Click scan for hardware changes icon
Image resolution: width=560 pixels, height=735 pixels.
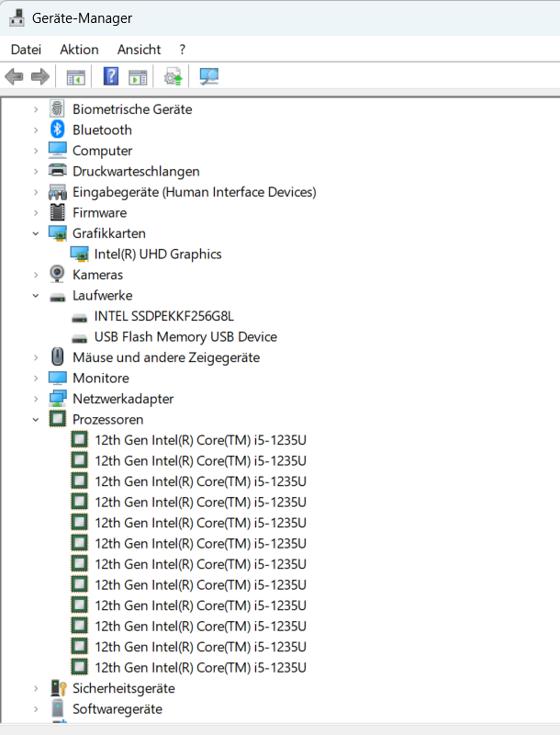[x=208, y=76]
